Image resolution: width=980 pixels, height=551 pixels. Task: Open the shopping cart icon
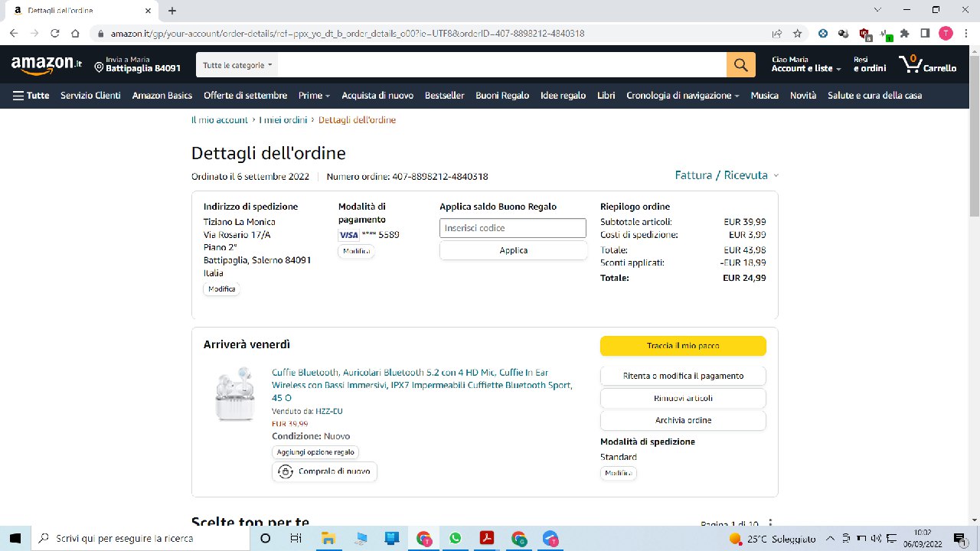click(x=927, y=65)
